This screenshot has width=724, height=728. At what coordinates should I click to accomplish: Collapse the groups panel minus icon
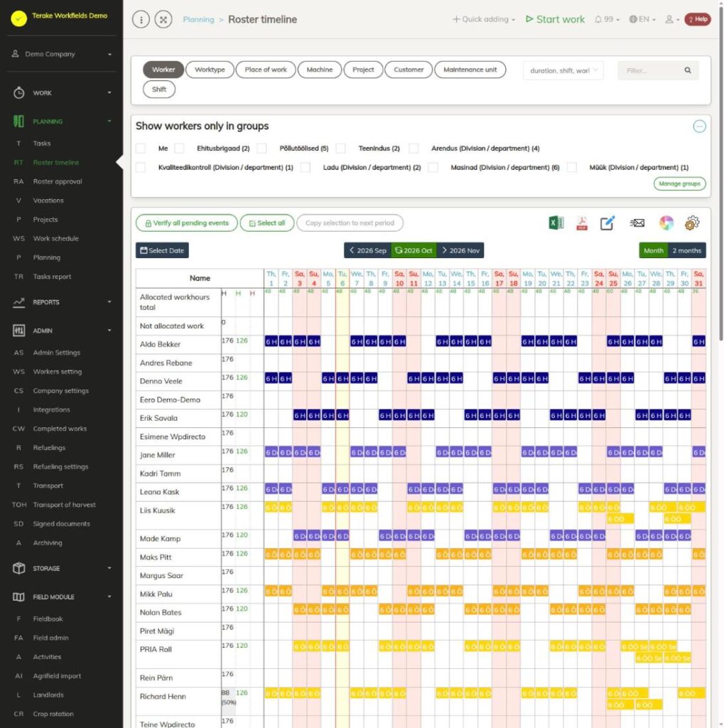tap(699, 127)
